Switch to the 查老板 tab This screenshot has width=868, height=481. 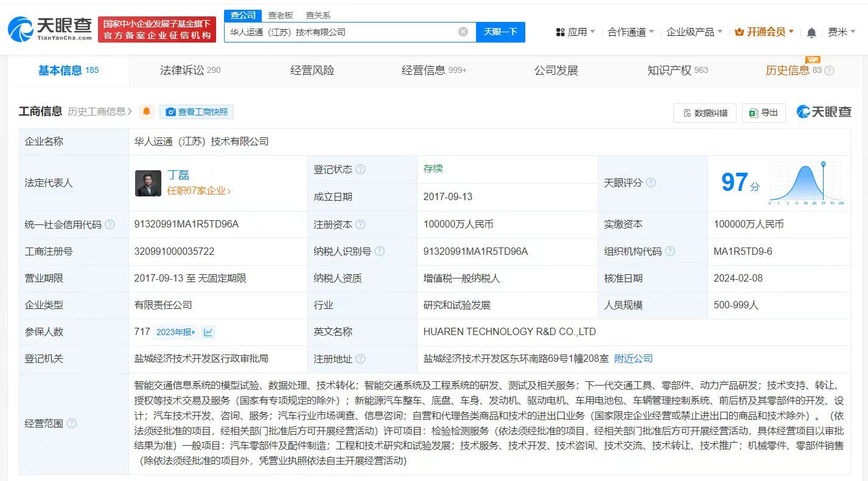279,15
